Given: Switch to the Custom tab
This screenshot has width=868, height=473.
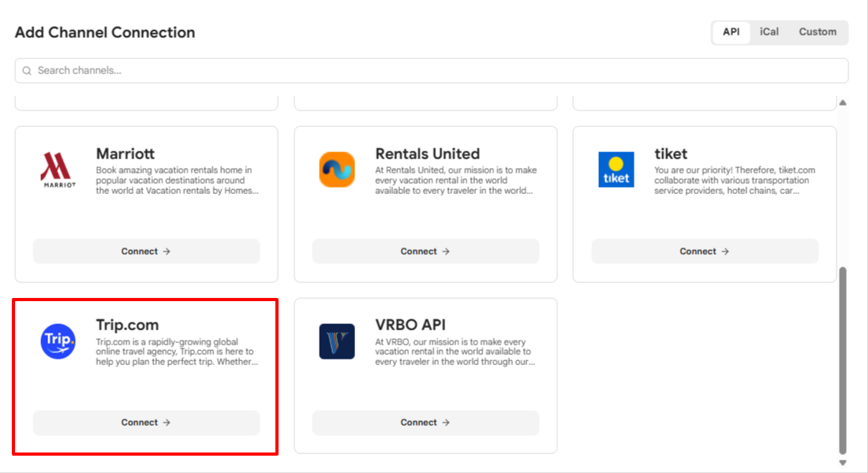Looking at the screenshot, I should (x=817, y=32).
